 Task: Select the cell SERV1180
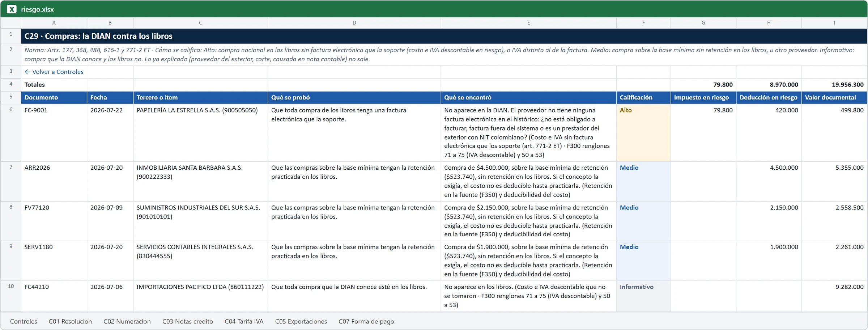point(54,261)
